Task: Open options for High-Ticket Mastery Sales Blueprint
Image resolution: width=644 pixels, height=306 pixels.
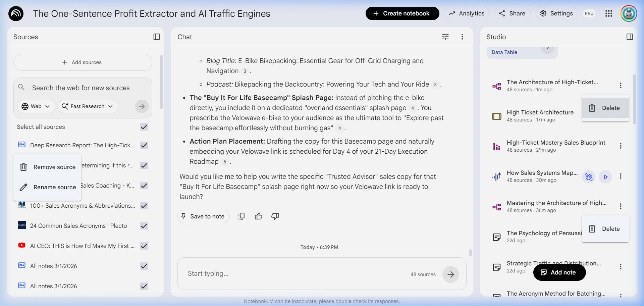Action: (x=620, y=146)
